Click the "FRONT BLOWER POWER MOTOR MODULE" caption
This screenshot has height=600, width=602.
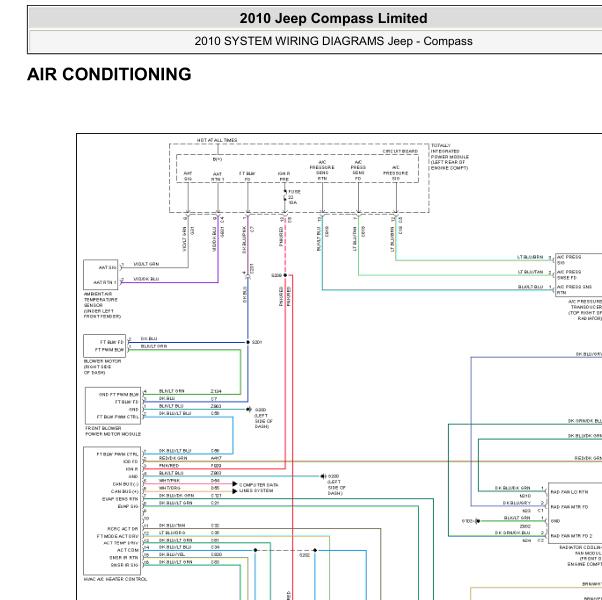[113, 431]
